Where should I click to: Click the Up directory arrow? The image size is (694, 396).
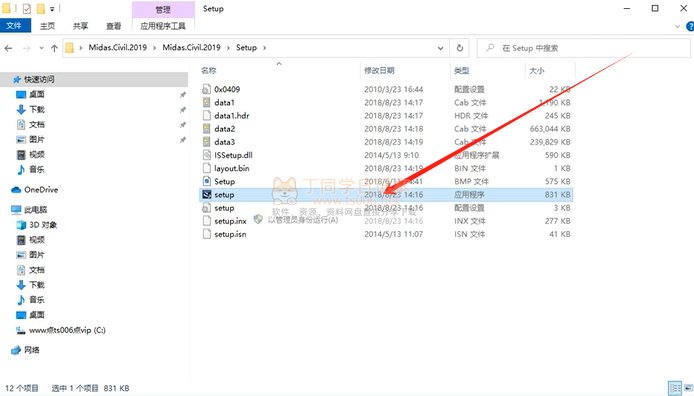pyautogui.click(x=54, y=48)
